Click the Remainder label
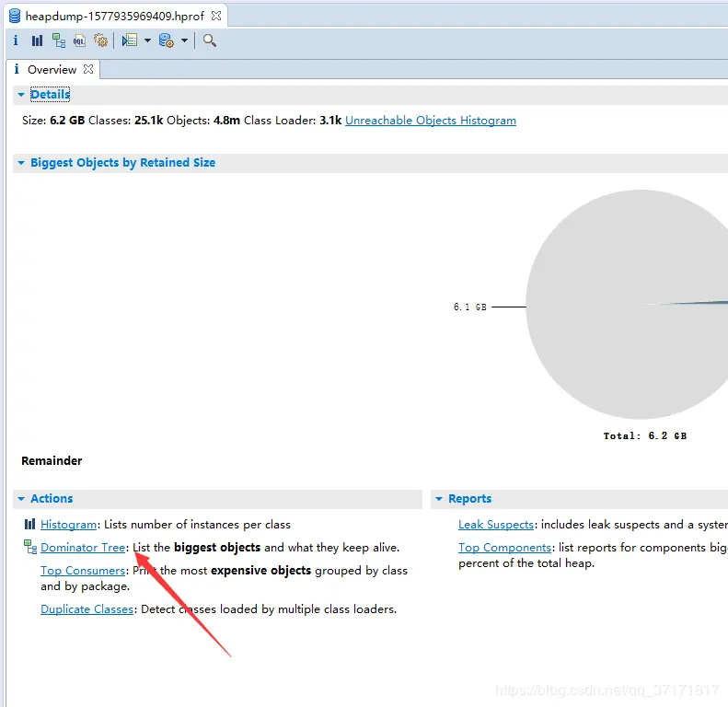The height and width of the screenshot is (707, 728). pyautogui.click(x=52, y=461)
